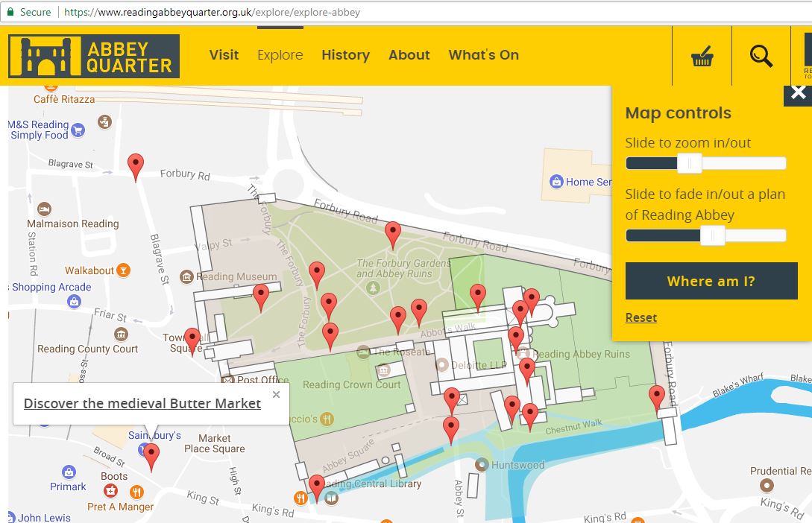
Task: Open the Explore menu
Action: (x=280, y=55)
